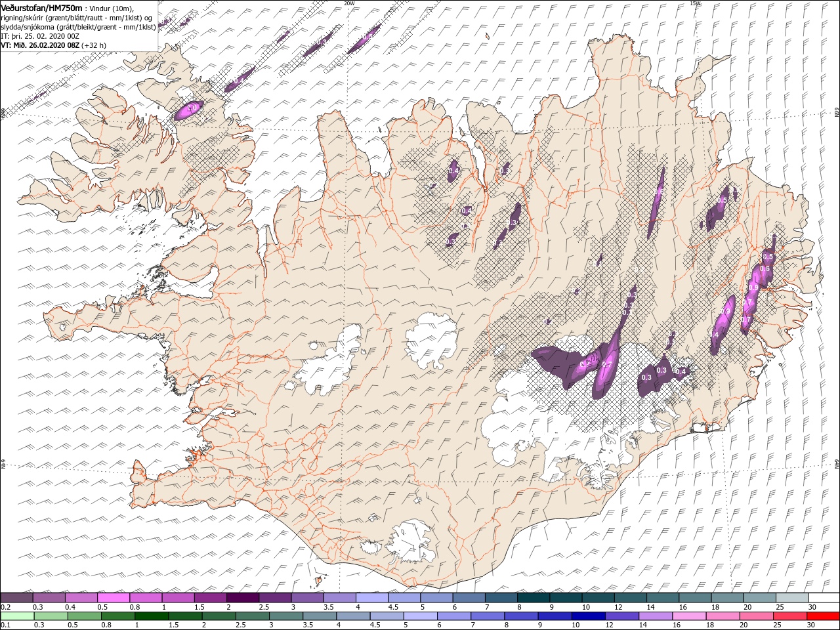
Task: Pick the dark purple 2–2.5 swatch in the top legend row
Action: click(x=243, y=598)
